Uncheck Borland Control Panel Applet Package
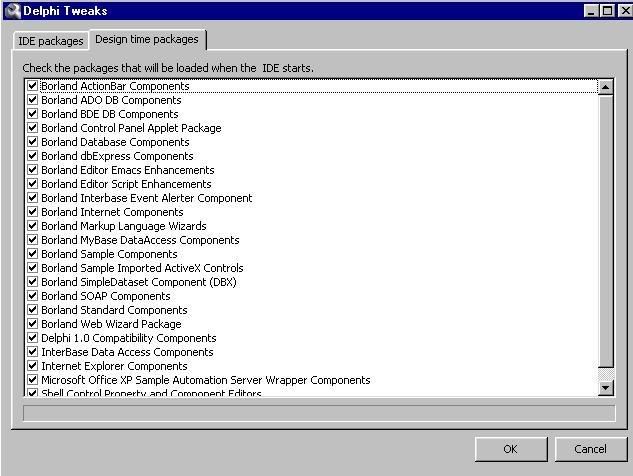 (x=33, y=128)
